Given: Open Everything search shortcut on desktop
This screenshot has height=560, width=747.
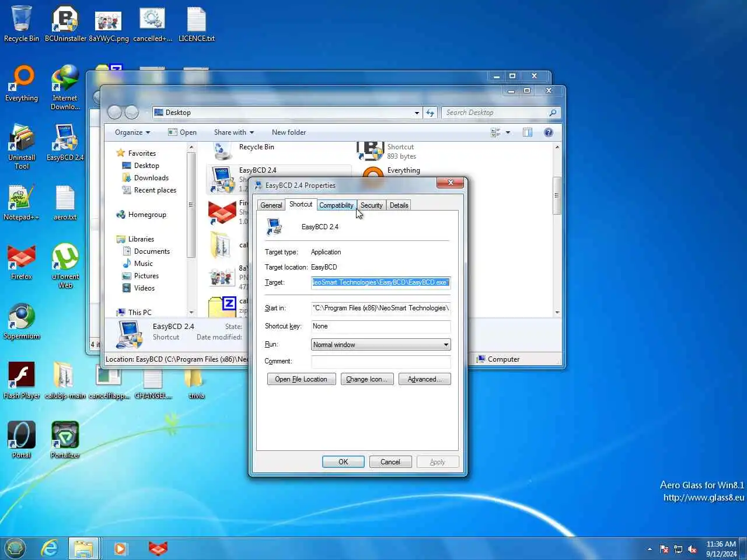Looking at the screenshot, I should tap(22, 83).
